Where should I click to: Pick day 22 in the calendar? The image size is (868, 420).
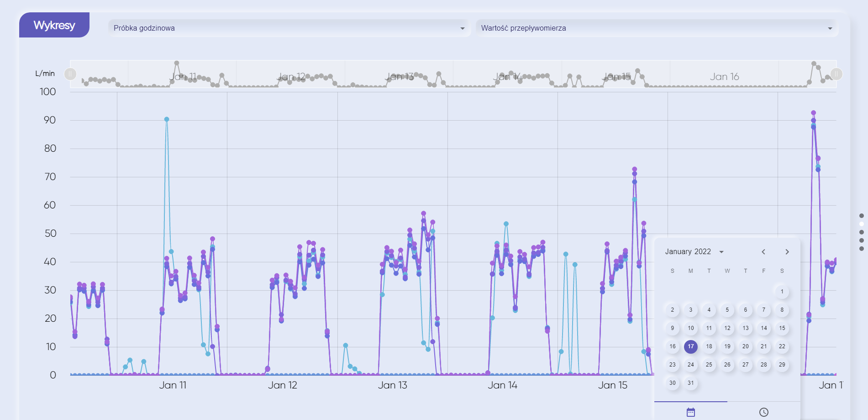tap(782, 346)
